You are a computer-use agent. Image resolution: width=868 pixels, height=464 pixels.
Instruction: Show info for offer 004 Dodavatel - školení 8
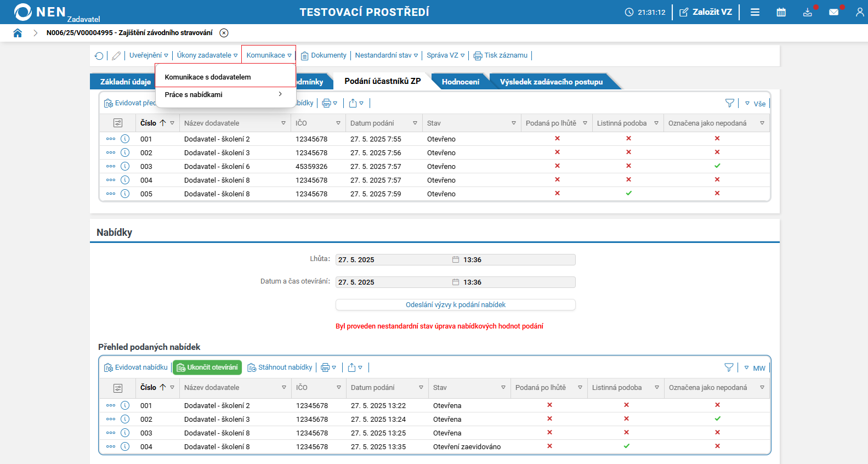point(125,446)
